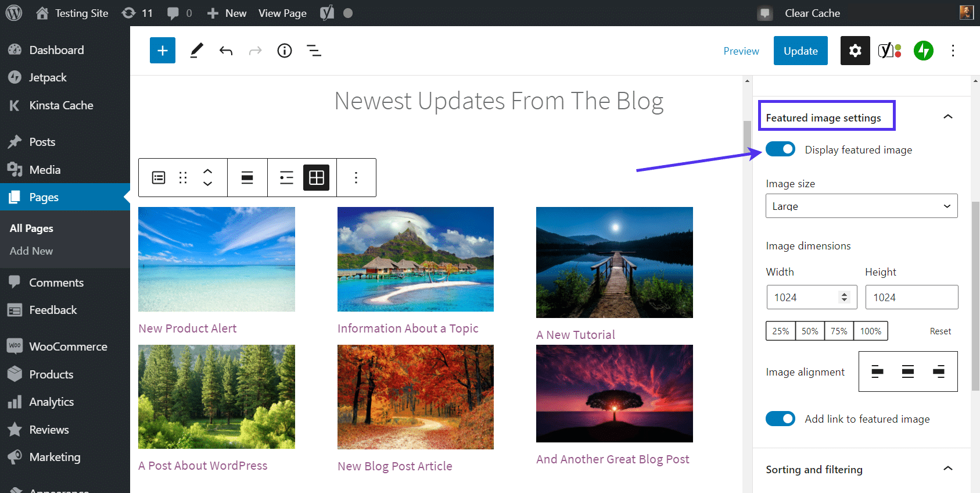
Task: Open WooCommerce in the admin sidebar
Action: tap(68, 346)
